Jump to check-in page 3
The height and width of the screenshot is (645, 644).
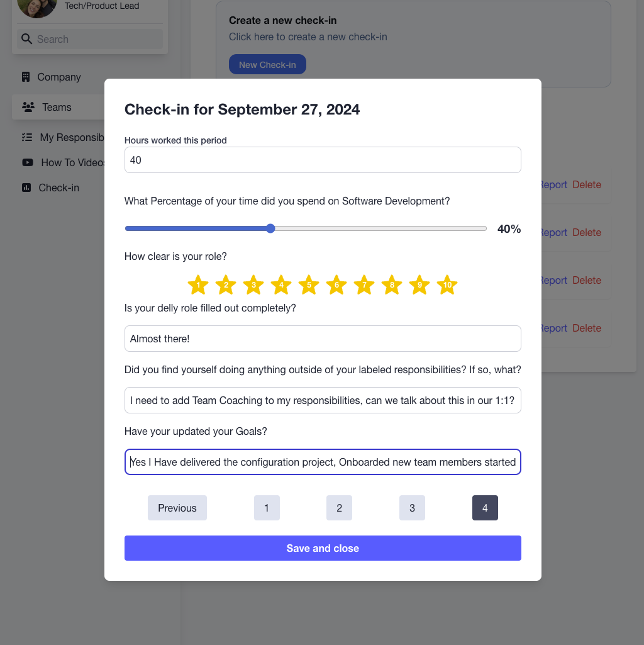[x=412, y=508]
